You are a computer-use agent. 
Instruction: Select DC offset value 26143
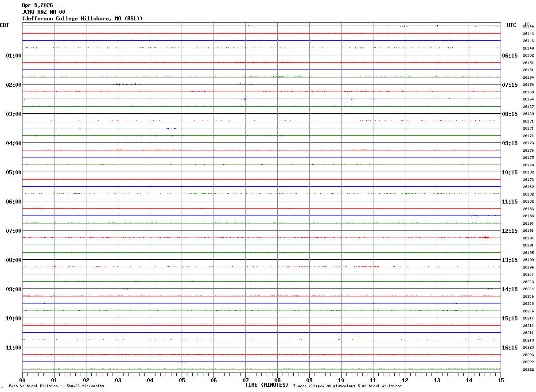coord(528,34)
